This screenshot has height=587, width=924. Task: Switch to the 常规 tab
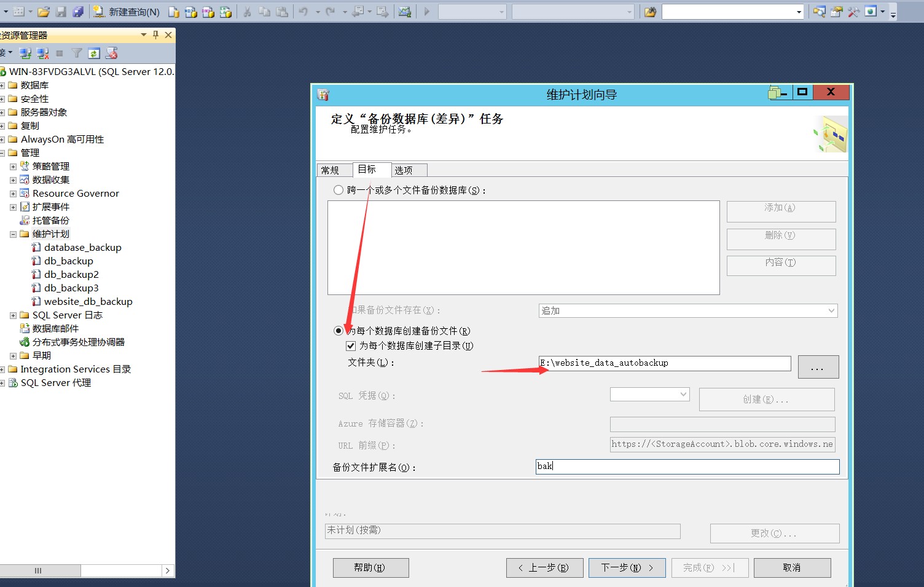(x=334, y=170)
